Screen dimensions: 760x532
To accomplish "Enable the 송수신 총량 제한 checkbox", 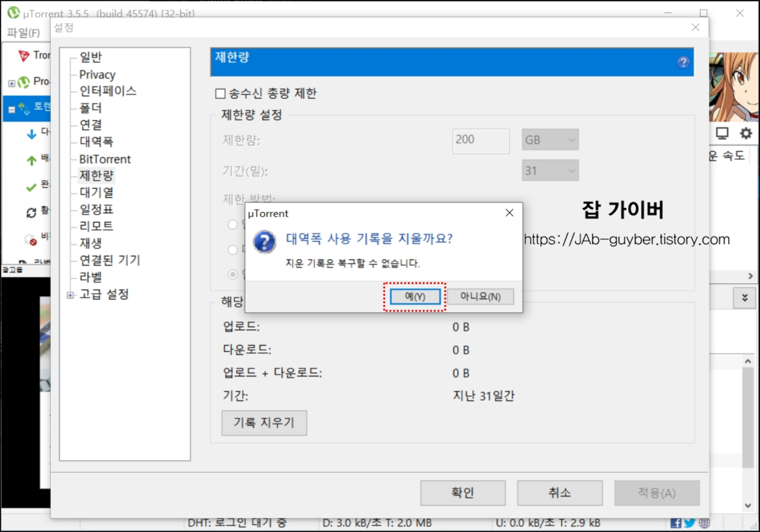I will 220,93.
